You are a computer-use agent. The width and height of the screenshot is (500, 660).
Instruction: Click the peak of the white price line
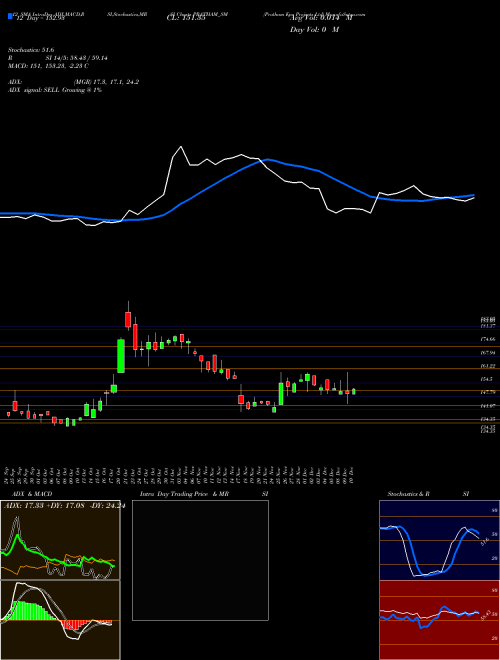[x=181, y=146]
